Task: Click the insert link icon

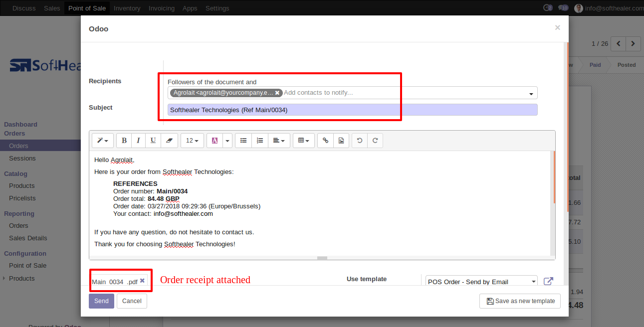Action: [x=325, y=141]
